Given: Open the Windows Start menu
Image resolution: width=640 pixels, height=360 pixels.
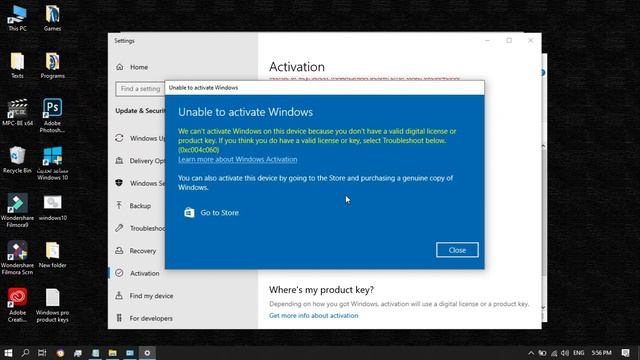Looking at the screenshot, I should [8, 353].
